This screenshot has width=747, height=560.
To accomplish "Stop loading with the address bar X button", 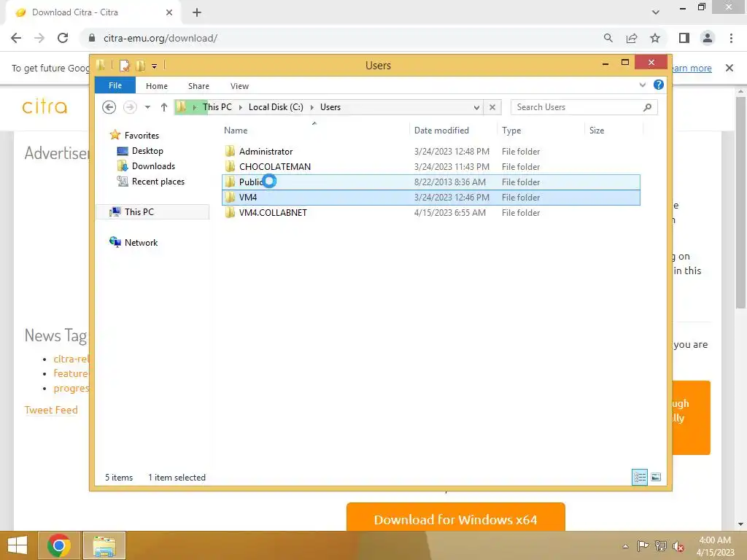I will pos(492,108).
